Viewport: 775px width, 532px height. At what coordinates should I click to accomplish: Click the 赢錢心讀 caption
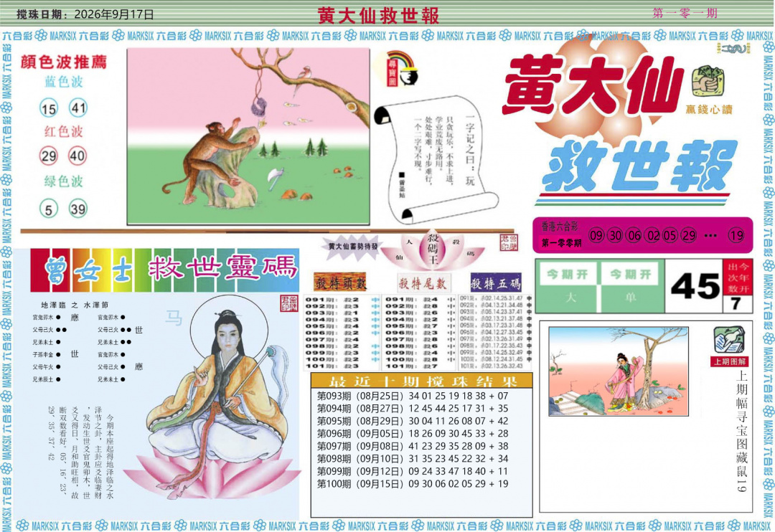point(709,109)
